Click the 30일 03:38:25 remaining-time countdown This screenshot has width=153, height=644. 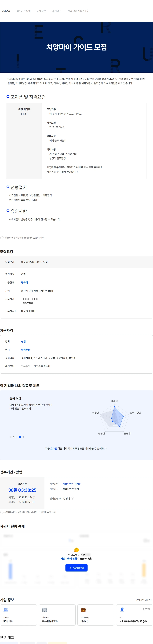[x=22, y=490]
